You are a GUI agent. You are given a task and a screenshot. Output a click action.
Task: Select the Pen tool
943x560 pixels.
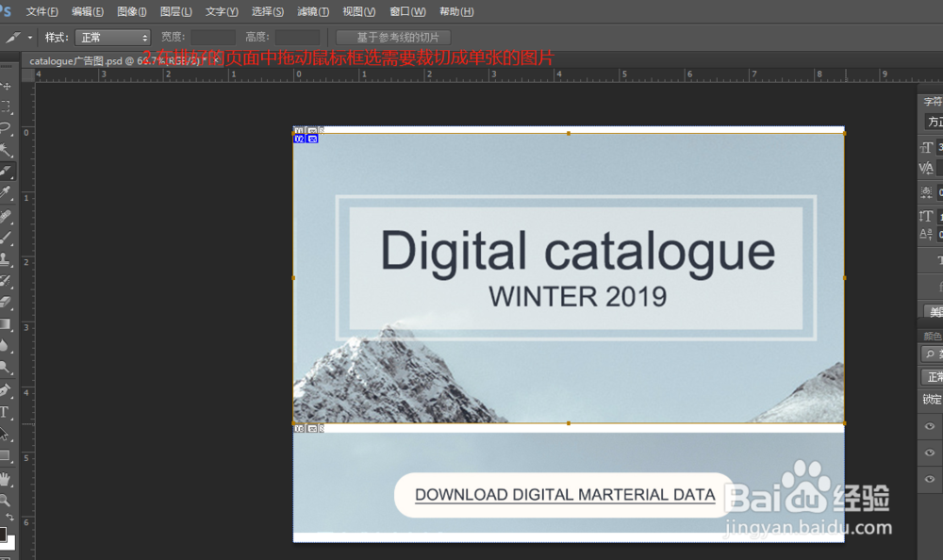click(x=7, y=389)
